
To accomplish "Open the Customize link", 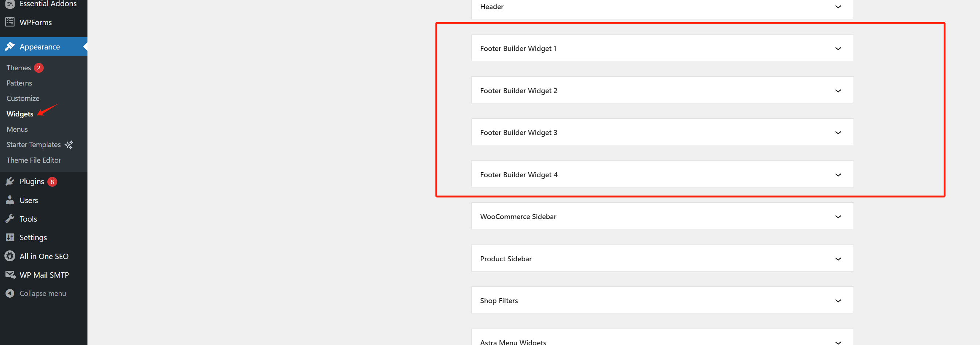I will 23,98.
